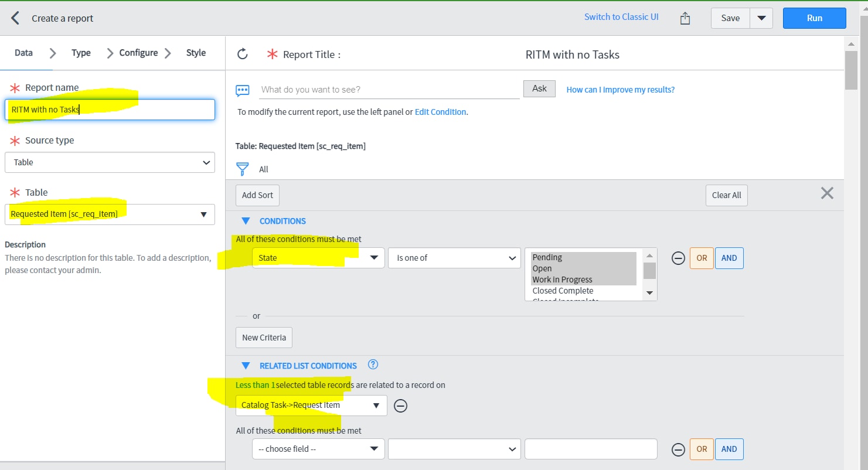Click the Ask speech bubble icon

coord(242,89)
